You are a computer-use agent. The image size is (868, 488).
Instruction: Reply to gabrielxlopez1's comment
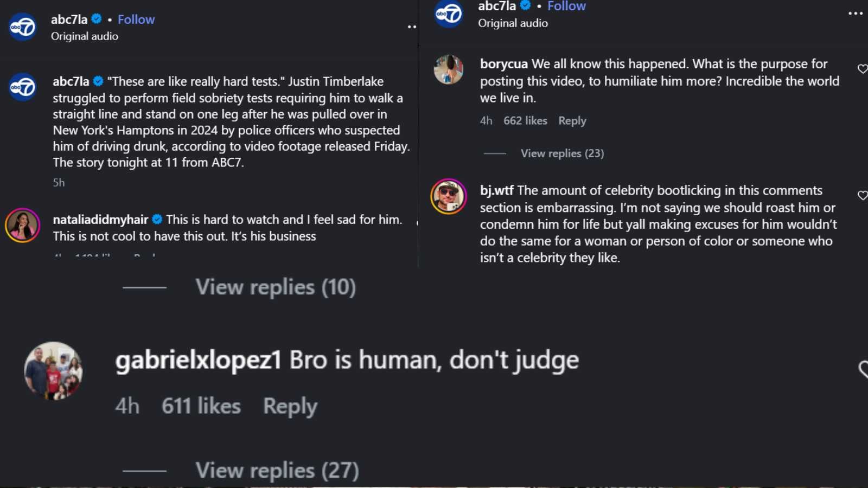point(290,406)
